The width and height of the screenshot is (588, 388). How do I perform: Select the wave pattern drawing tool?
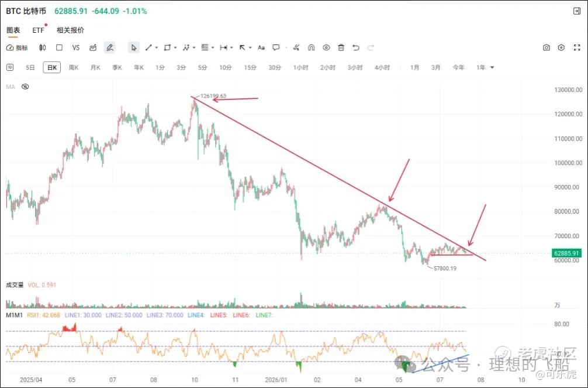click(186, 48)
